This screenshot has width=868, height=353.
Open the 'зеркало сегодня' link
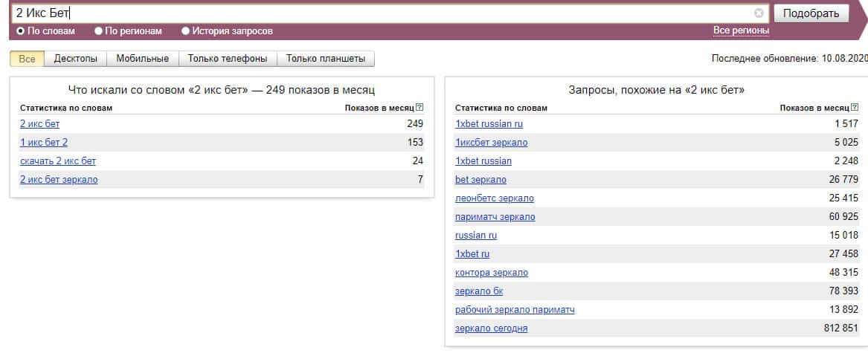point(491,328)
